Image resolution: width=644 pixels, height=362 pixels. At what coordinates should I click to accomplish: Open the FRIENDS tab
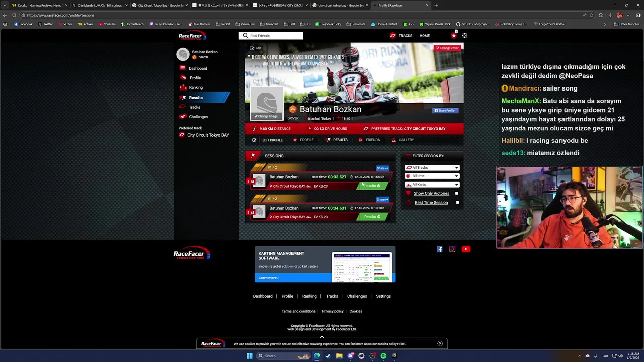coord(369,140)
